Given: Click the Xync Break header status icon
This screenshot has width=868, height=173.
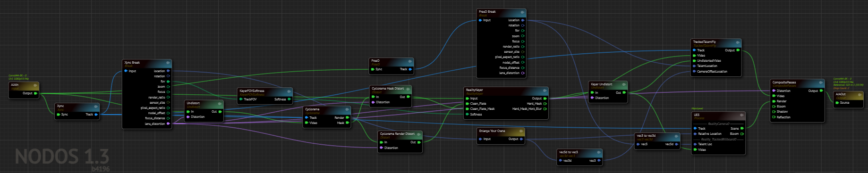Looking at the screenshot, I should tap(168, 63).
